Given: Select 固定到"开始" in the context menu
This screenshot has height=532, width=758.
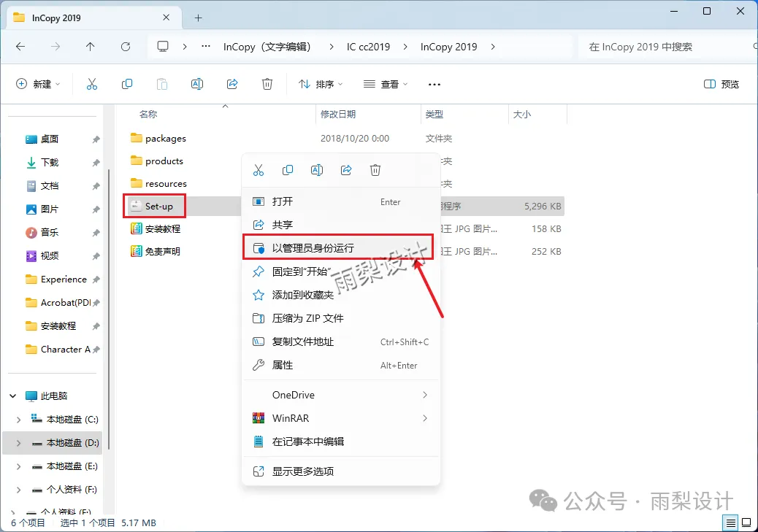Looking at the screenshot, I should click(341, 271).
